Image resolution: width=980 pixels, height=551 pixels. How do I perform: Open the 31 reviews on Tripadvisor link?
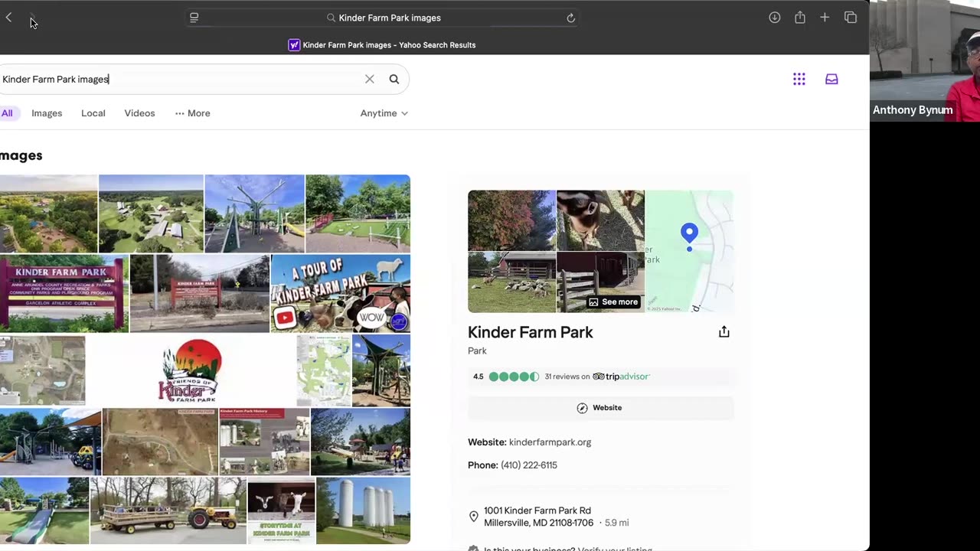coord(597,377)
